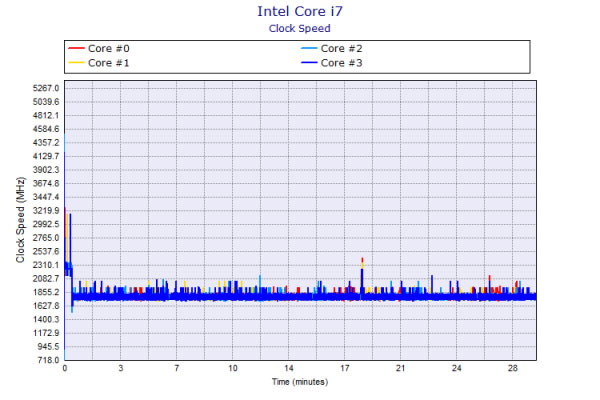Click the 3674.8 y-axis value
Screen dimensions: 600x400
tap(46, 183)
